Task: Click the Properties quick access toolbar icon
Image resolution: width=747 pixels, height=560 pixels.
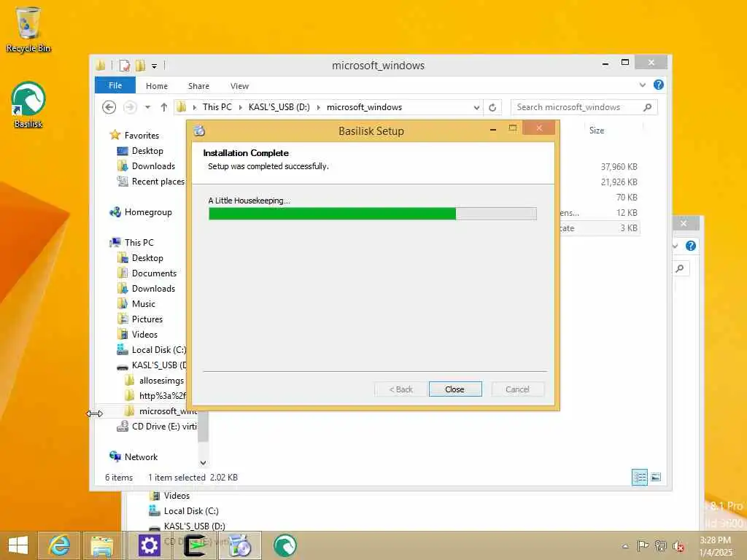Action: point(124,66)
